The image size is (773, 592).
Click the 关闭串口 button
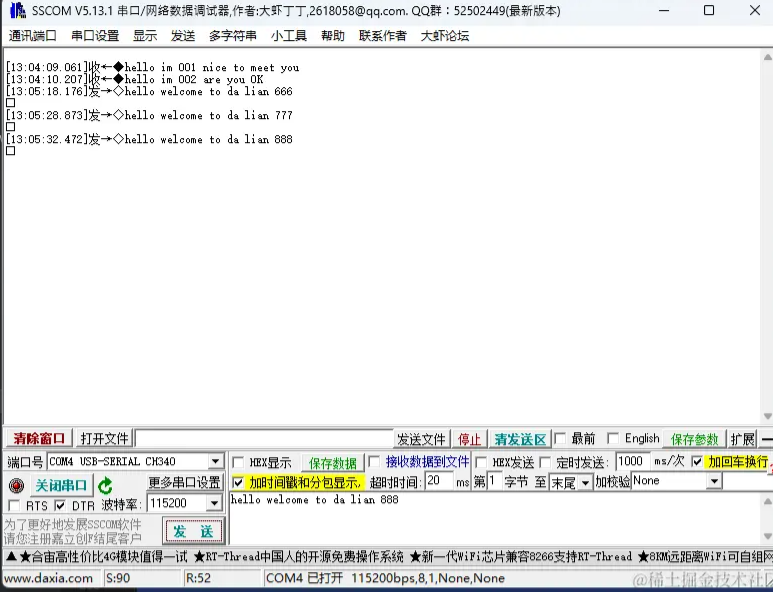60,486
